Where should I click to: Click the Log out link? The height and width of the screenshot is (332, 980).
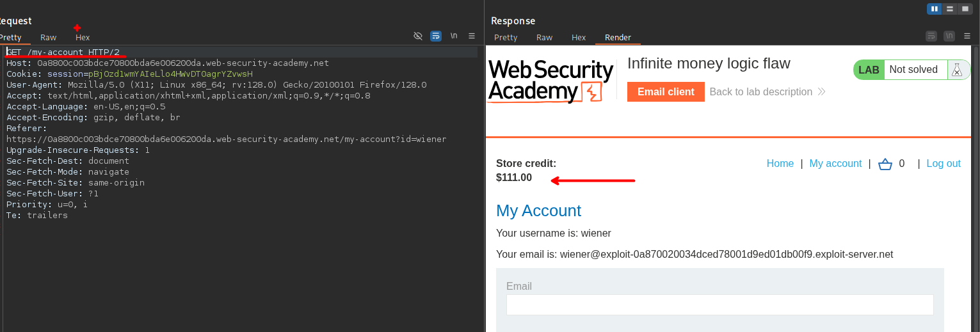(943, 164)
